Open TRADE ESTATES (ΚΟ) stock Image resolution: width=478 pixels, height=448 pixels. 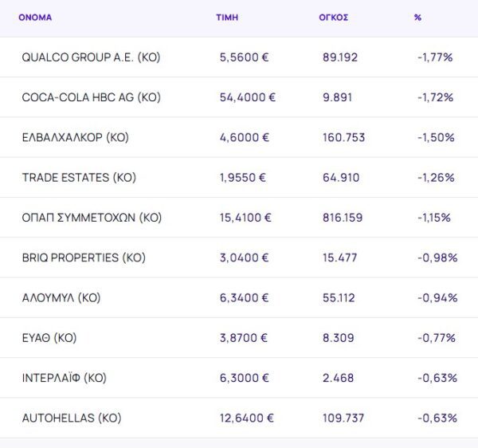(x=79, y=177)
